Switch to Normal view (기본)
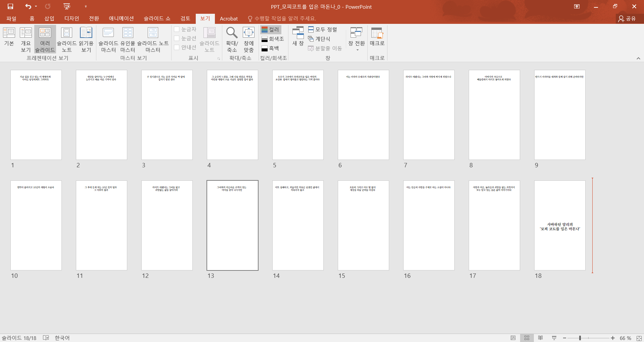This screenshot has height=342, width=644. tap(9, 37)
